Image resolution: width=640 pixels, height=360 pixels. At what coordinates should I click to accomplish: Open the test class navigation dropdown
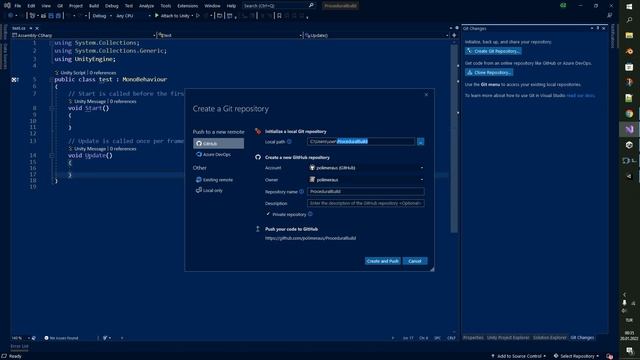tap(230, 36)
